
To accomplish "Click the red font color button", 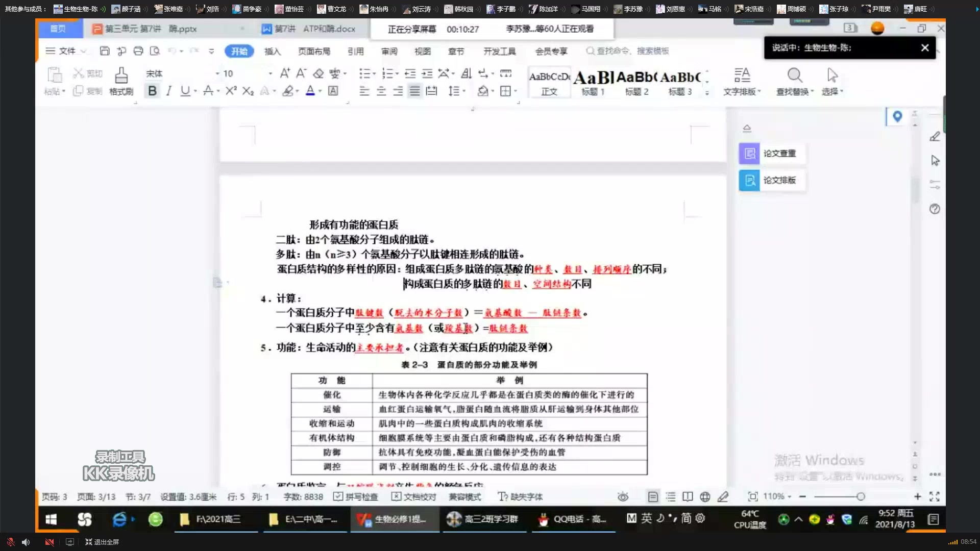I will pyautogui.click(x=310, y=91).
